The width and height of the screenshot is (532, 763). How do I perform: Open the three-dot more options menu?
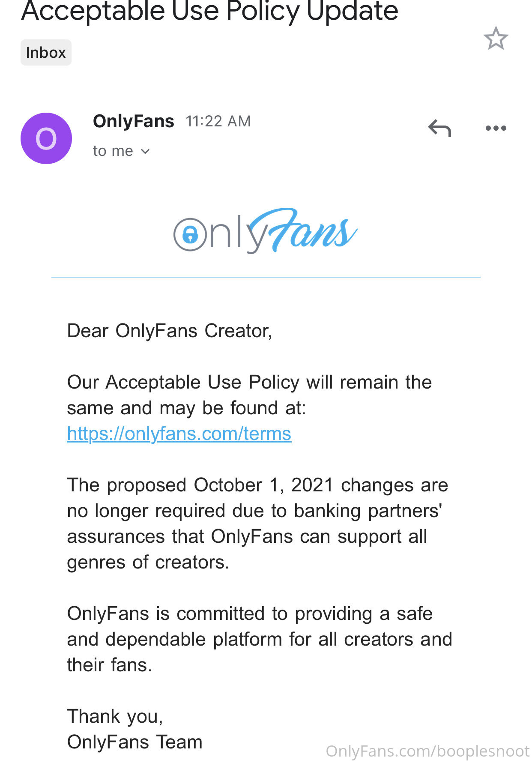[x=496, y=128]
